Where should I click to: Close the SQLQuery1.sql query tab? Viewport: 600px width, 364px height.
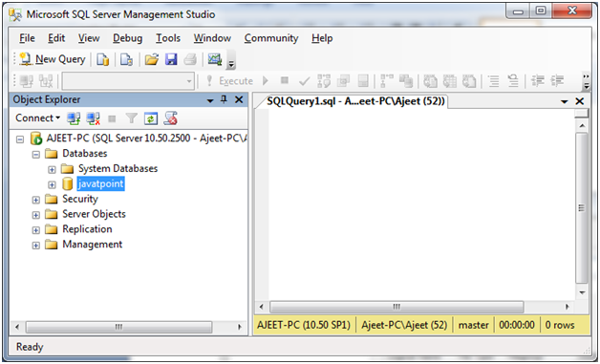[x=580, y=101]
